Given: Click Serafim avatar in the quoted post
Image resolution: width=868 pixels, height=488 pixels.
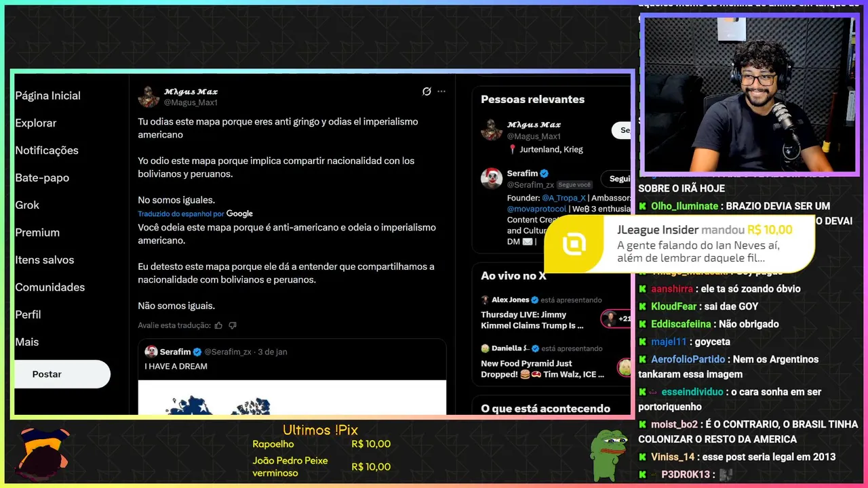Looking at the screenshot, I should (151, 352).
